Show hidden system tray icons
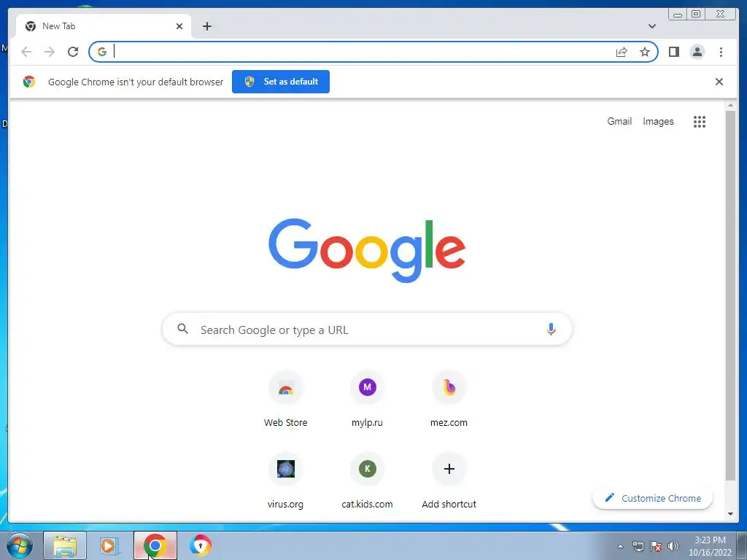The width and height of the screenshot is (747, 560). click(620, 546)
